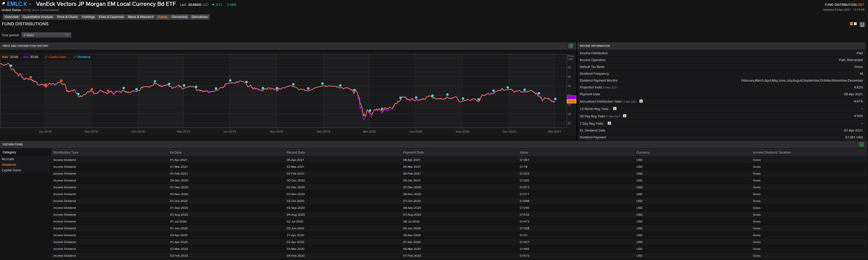Open the Time period 3 Years dropdown
This screenshot has width=868, height=260.
pyautogui.click(x=46, y=35)
